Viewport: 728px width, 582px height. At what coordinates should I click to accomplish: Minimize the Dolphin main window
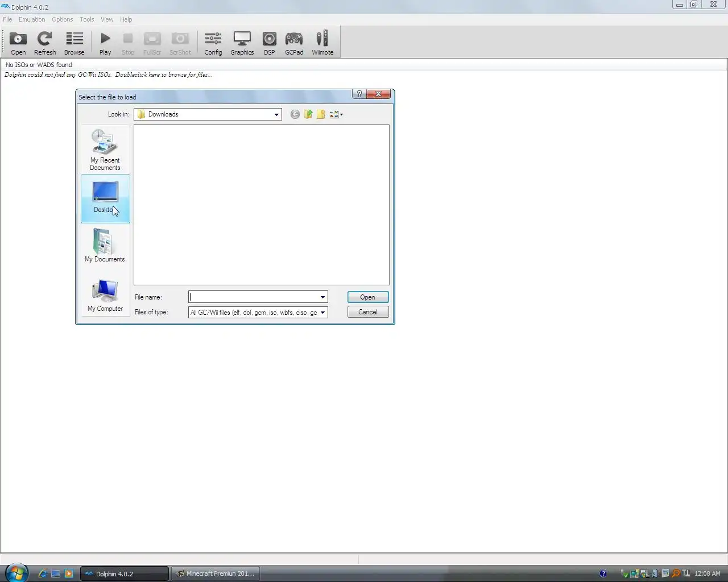point(679,5)
